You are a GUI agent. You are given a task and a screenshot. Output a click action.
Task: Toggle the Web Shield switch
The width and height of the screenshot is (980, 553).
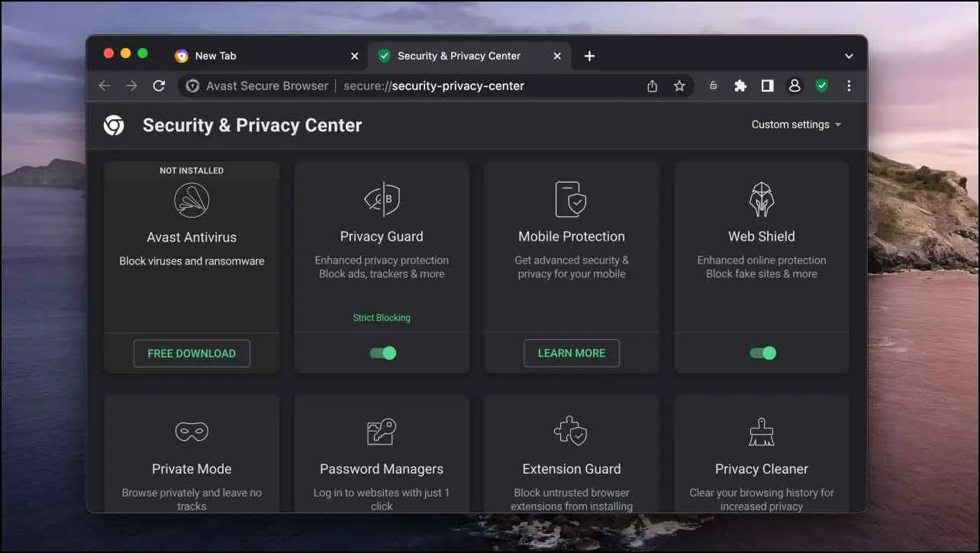point(762,353)
